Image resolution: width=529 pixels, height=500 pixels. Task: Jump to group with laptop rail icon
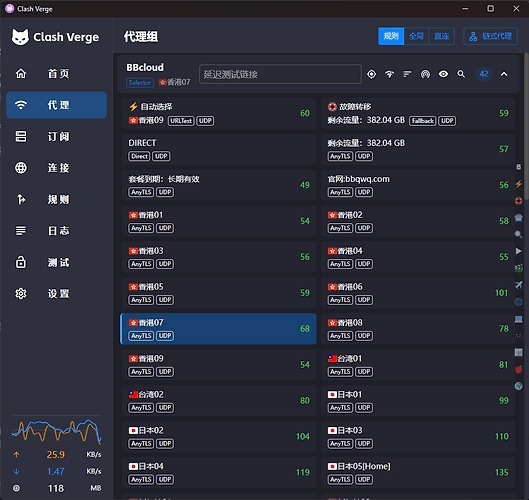click(519, 319)
